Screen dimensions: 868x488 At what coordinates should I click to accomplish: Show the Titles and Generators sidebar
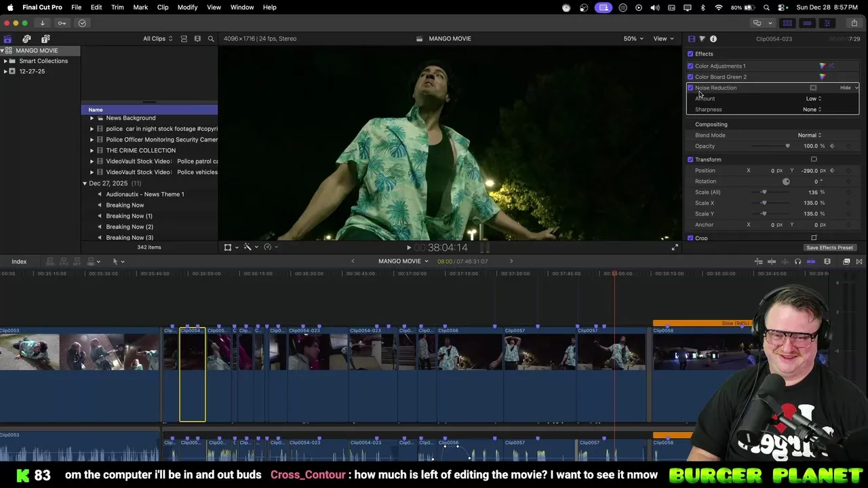(45, 39)
